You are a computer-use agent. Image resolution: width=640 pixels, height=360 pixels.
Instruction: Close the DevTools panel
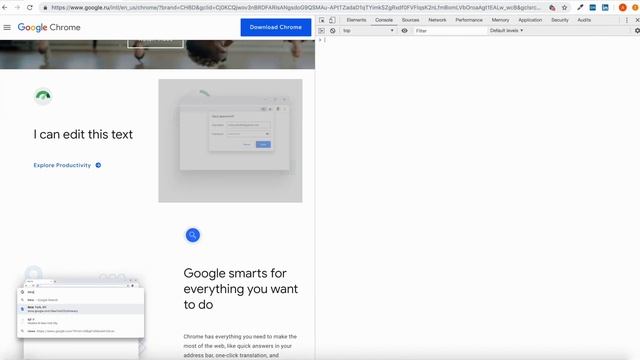point(637,20)
